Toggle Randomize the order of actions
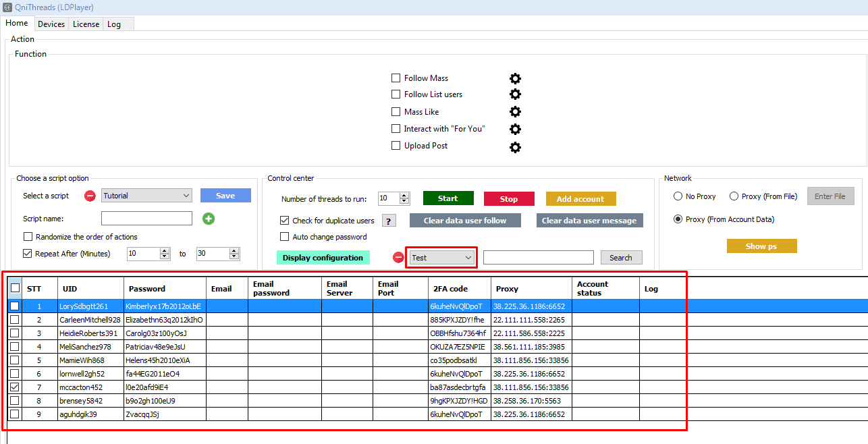The height and width of the screenshot is (444, 868). coord(28,237)
